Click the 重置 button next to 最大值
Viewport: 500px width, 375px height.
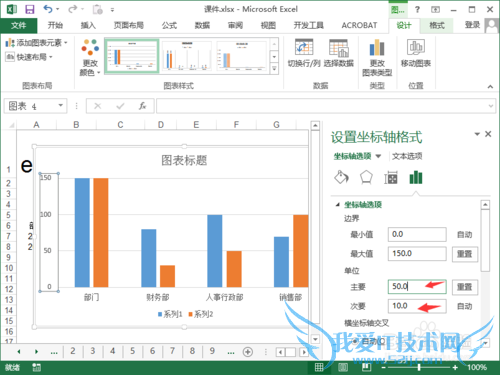tap(465, 254)
